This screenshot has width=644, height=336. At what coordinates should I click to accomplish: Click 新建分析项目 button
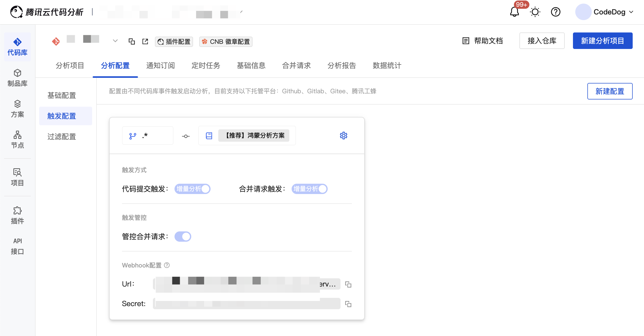[602, 41]
